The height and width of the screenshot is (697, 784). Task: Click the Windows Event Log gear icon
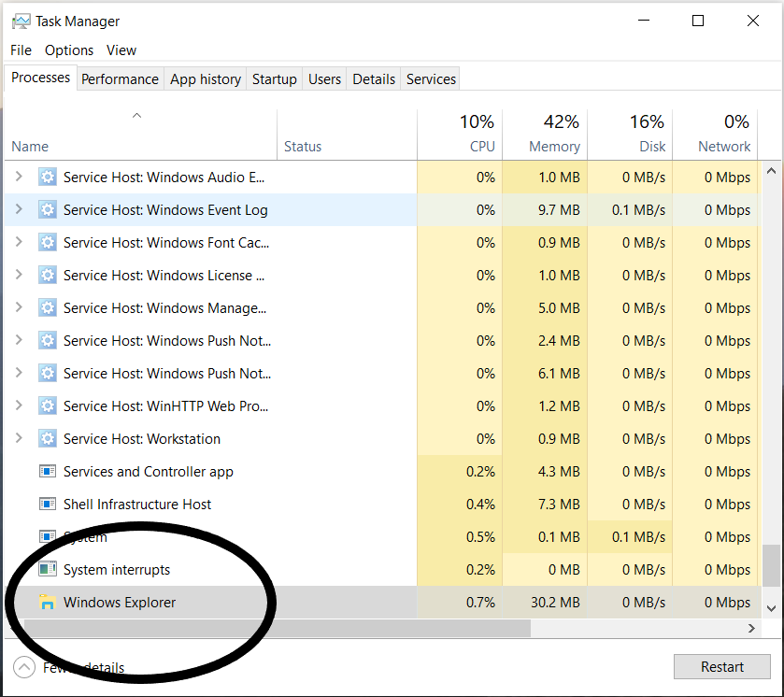pos(48,210)
